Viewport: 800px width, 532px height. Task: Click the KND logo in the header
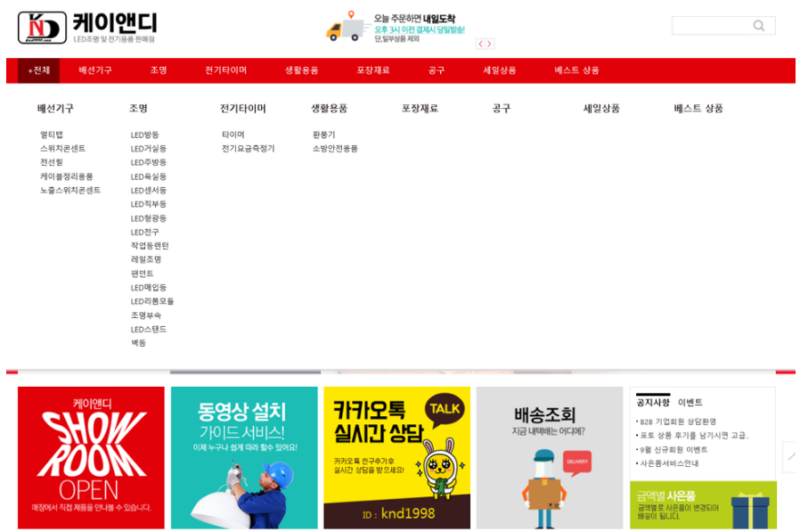click(42, 28)
